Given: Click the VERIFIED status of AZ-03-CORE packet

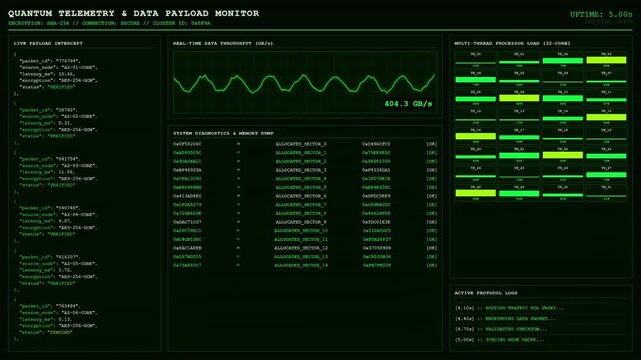Looking at the screenshot, I should click(x=61, y=185).
